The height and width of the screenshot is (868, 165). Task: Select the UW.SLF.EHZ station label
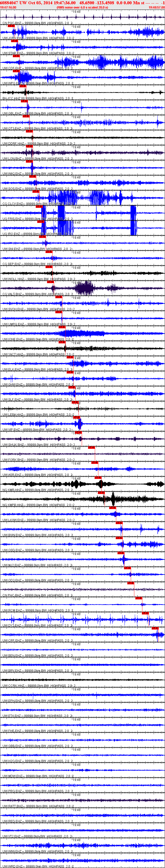(x=37, y=400)
